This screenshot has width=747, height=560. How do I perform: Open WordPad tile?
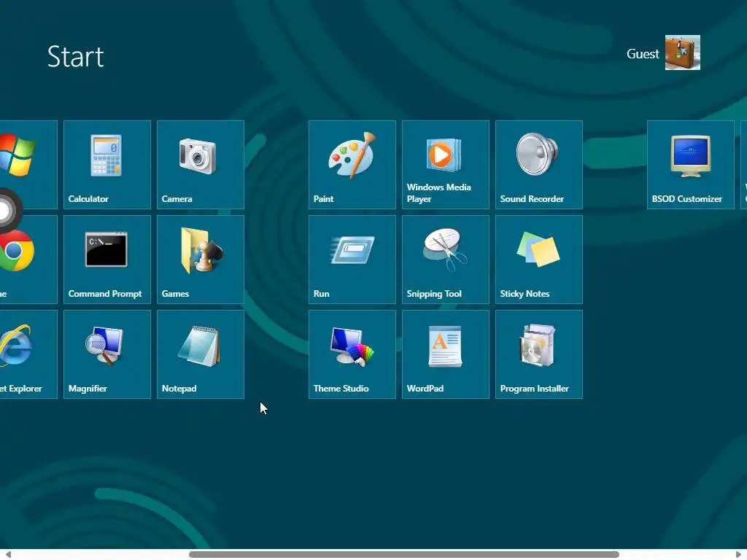click(446, 354)
